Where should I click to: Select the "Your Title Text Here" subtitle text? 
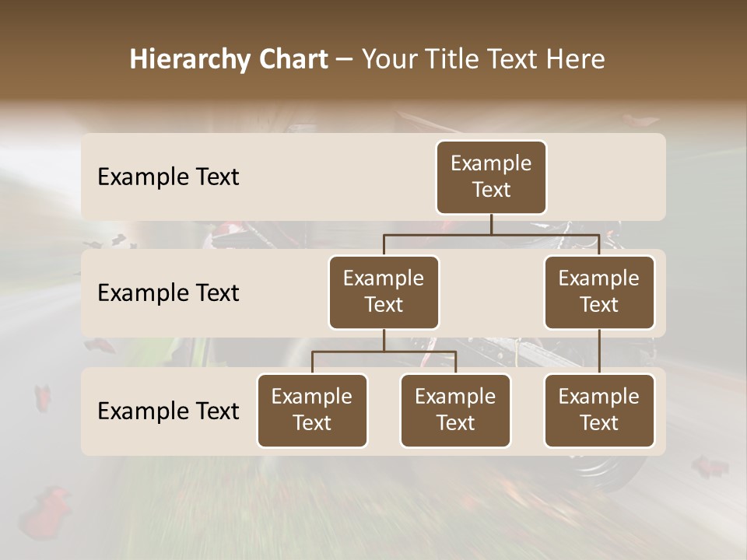(x=482, y=59)
